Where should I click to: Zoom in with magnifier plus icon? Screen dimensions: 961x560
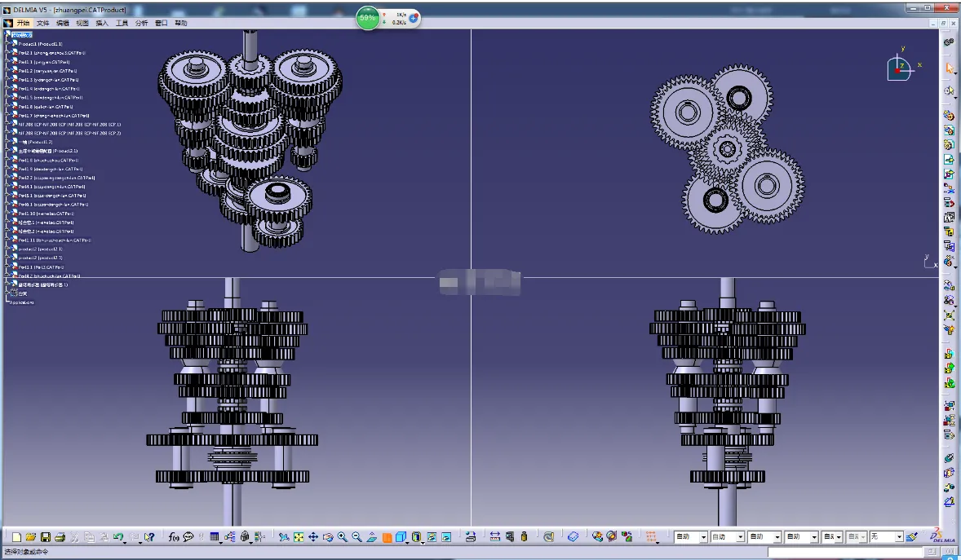[343, 537]
